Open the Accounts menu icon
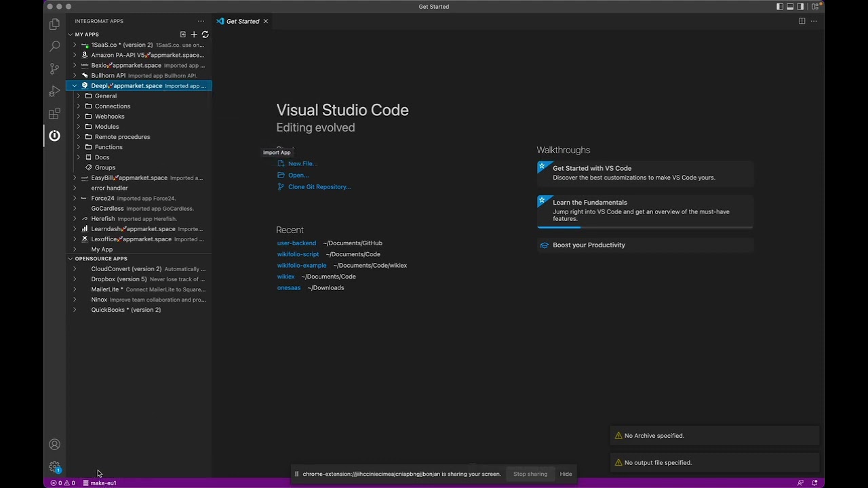Image resolution: width=868 pixels, height=488 pixels. [x=54, y=445]
